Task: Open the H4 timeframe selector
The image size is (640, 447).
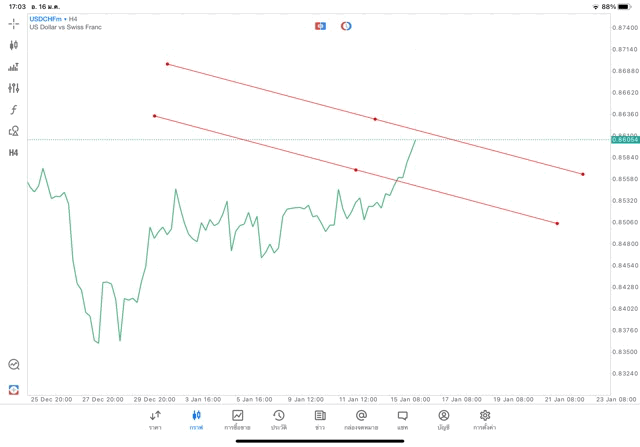Action: (x=13, y=152)
